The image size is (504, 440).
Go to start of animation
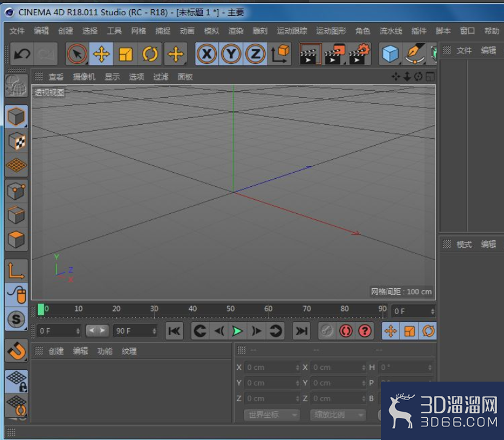tap(174, 331)
